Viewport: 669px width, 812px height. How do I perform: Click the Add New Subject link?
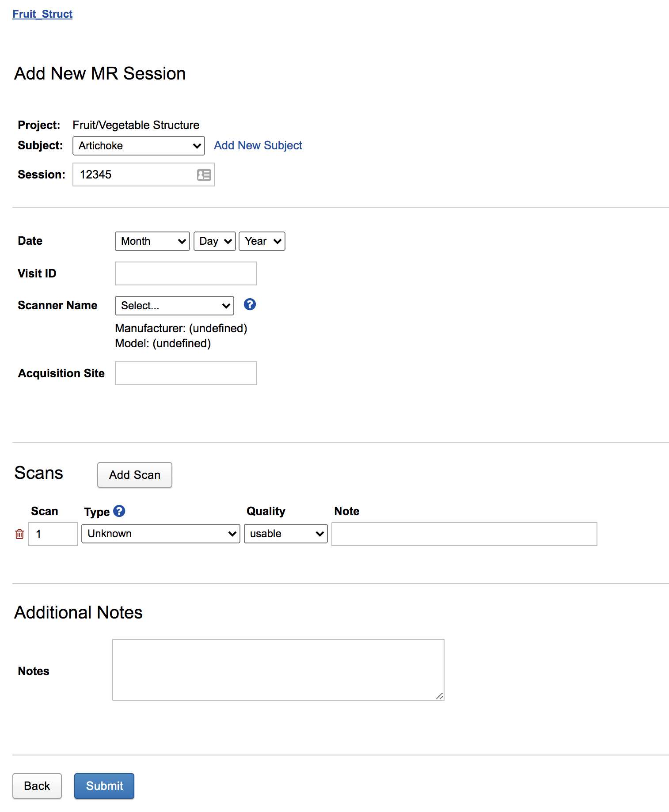pyautogui.click(x=258, y=145)
